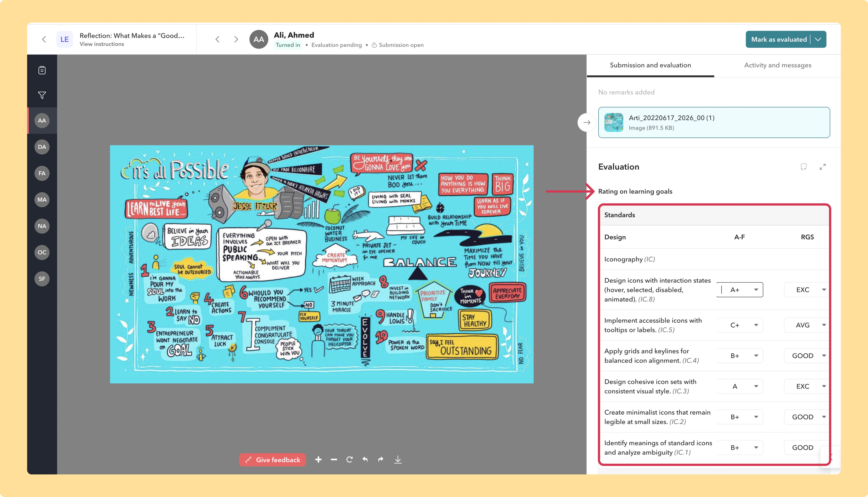Switch to Submission and evaluation tab
This screenshot has width=868, height=497.
click(650, 65)
